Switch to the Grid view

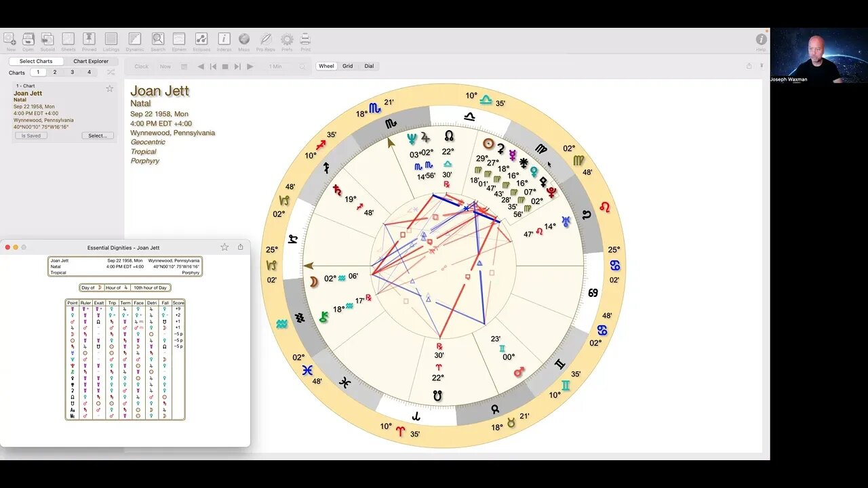tap(348, 66)
